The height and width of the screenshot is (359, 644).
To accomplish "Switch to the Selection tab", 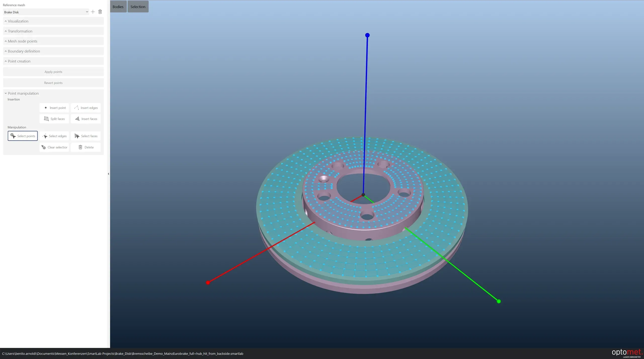I will tap(138, 7).
